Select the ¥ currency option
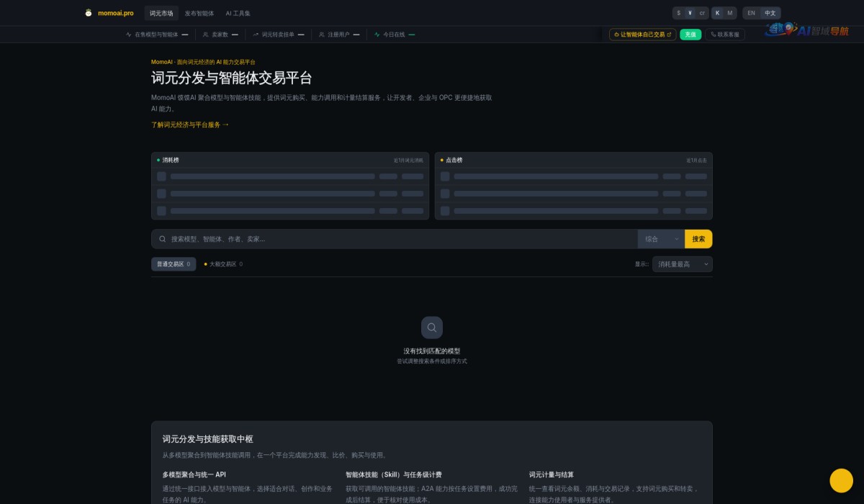 (x=690, y=13)
